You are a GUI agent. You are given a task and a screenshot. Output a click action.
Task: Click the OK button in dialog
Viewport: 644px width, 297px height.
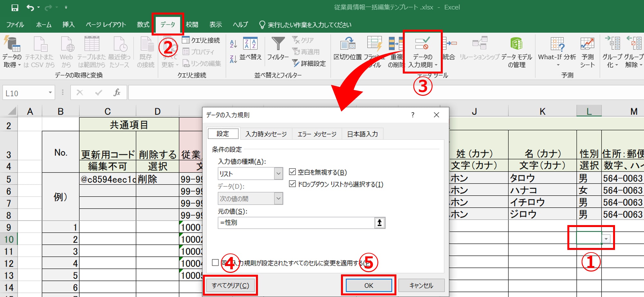coord(369,285)
